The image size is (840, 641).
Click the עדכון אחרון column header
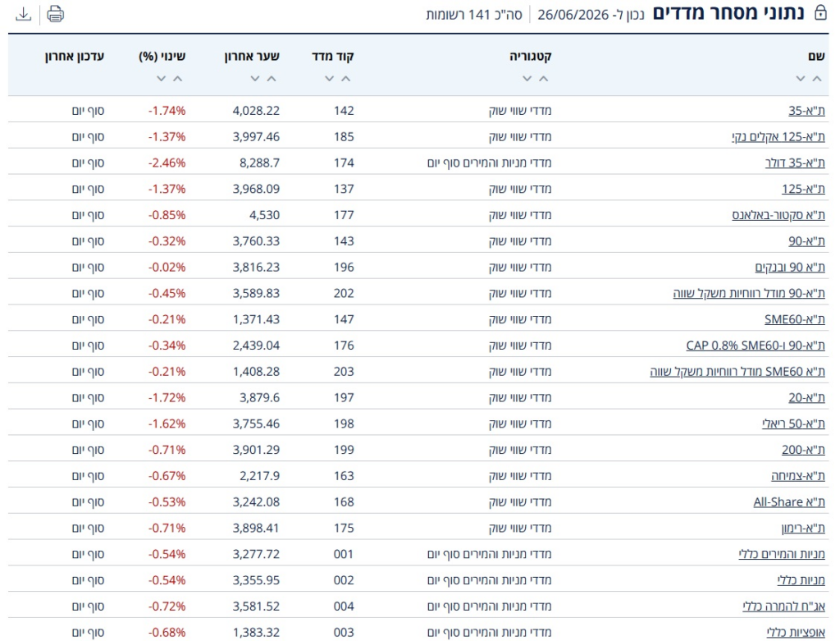pos(75,57)
